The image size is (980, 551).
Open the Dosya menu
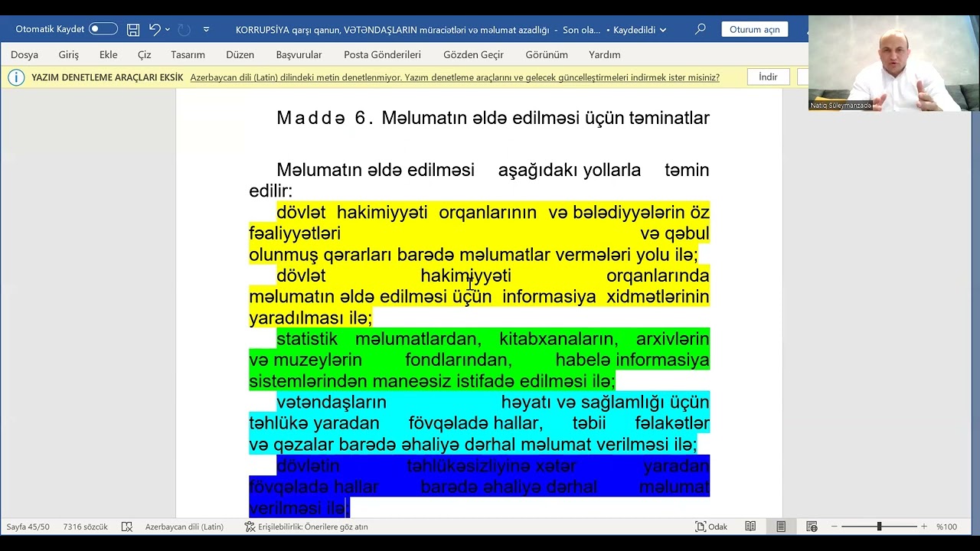tap(24, 55)
